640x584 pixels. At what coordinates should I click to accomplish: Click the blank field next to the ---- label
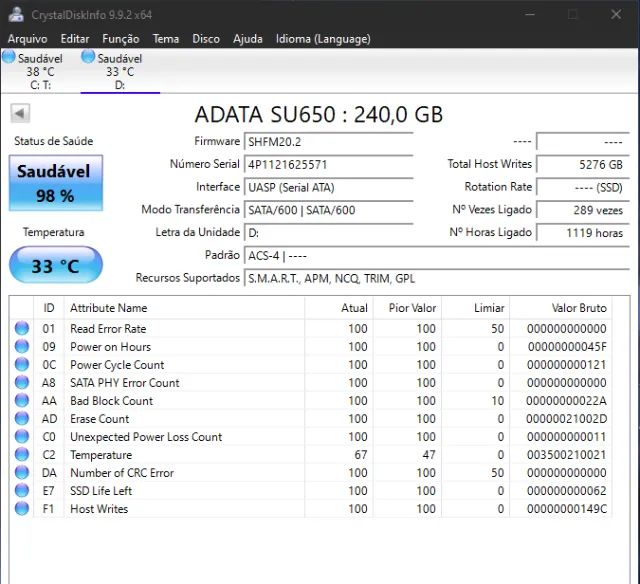click(x=582, y=142)
